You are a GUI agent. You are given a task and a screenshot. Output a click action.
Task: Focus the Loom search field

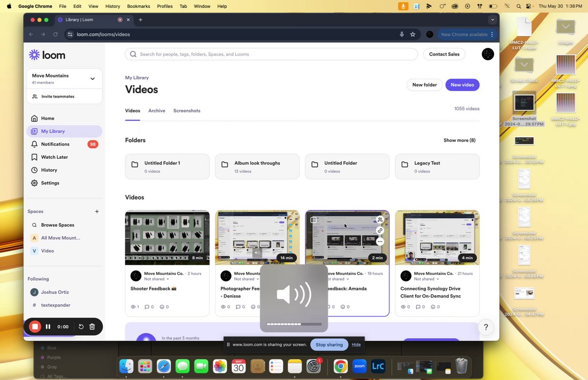[271, 54]
